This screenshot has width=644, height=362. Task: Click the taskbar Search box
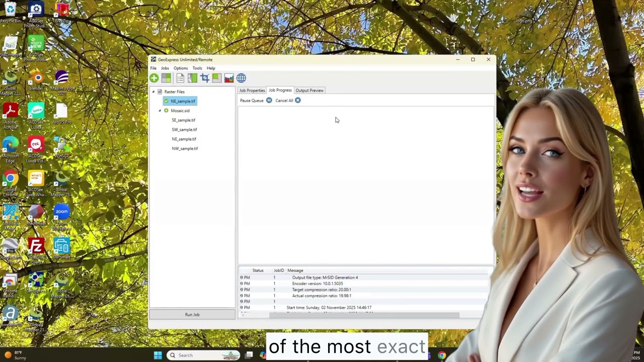pos(203,355)
